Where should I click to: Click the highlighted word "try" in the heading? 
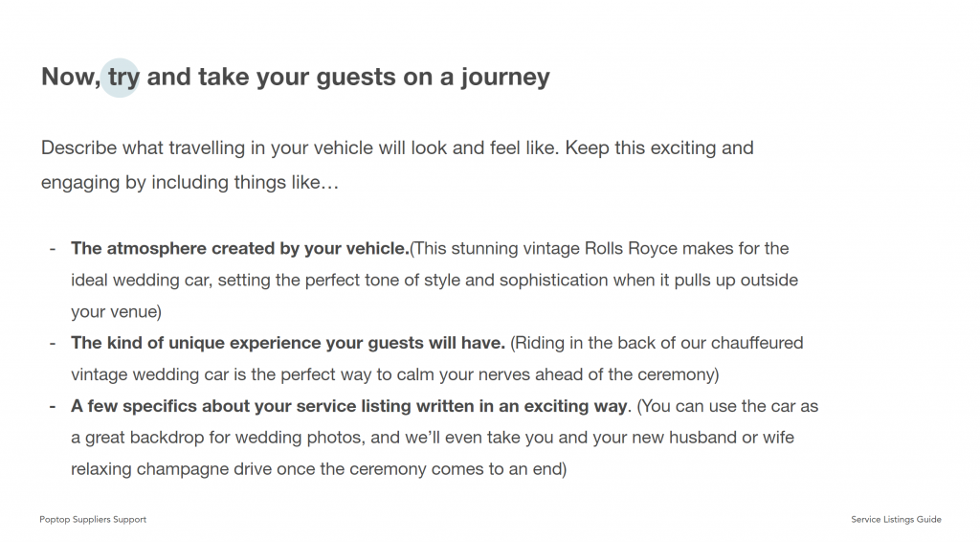(123, 77)
